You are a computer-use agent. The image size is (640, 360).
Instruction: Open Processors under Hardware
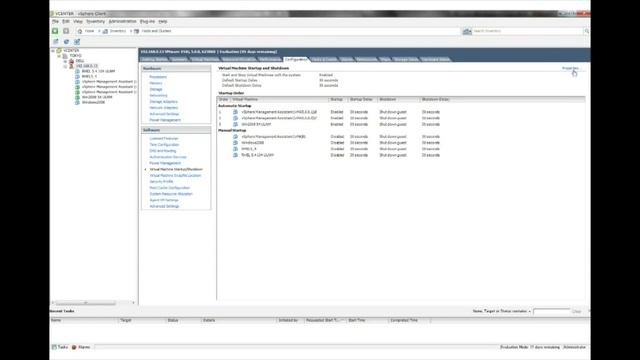coord(158,77)
